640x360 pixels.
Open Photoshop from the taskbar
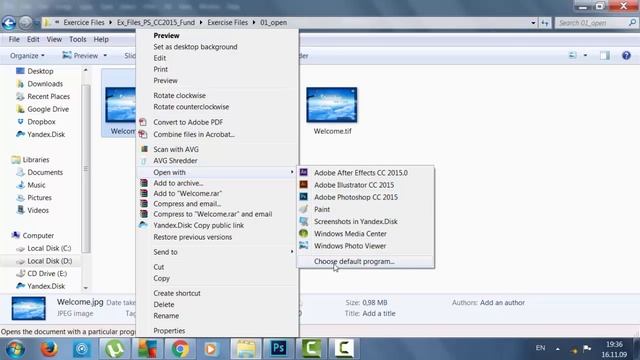click(278, 349)
